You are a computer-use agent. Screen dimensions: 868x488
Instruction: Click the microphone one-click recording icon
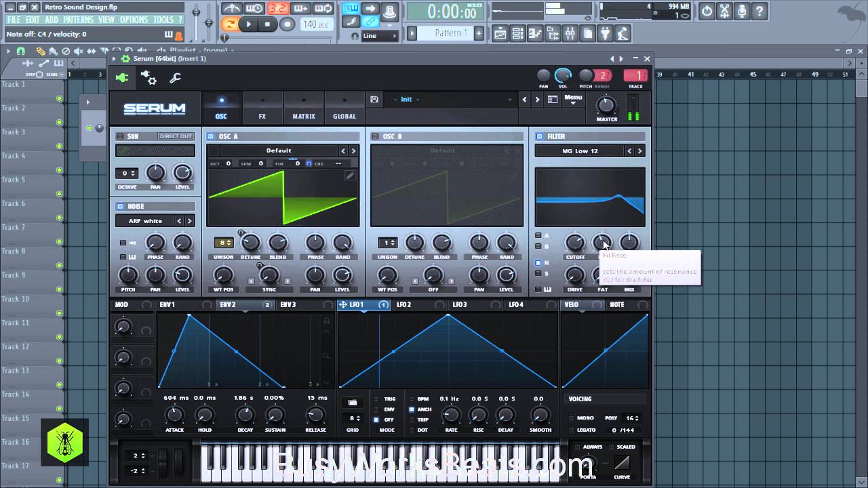pos(743,11)
